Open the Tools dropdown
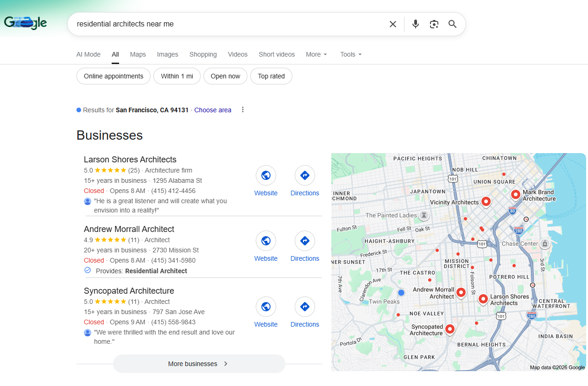The width and height of the screenshot is (588, 386). point(351,54)
